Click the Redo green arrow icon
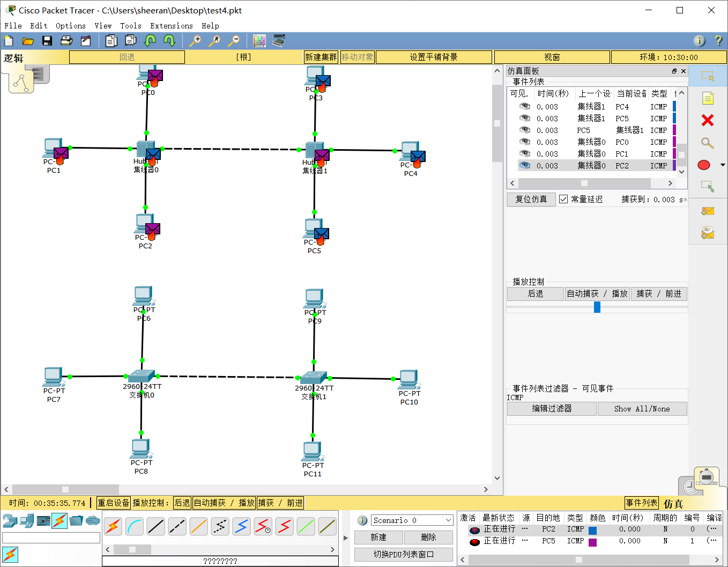 169,41
